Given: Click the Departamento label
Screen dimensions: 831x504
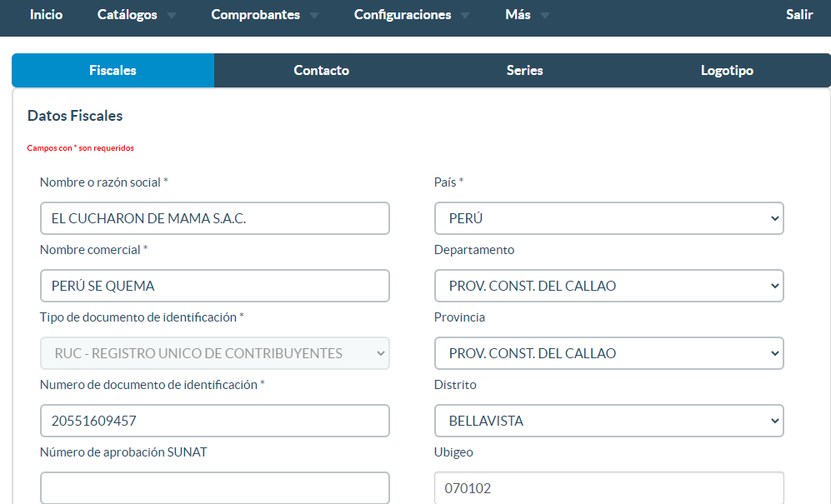Looking at the screenshot, I should (474, 250).
